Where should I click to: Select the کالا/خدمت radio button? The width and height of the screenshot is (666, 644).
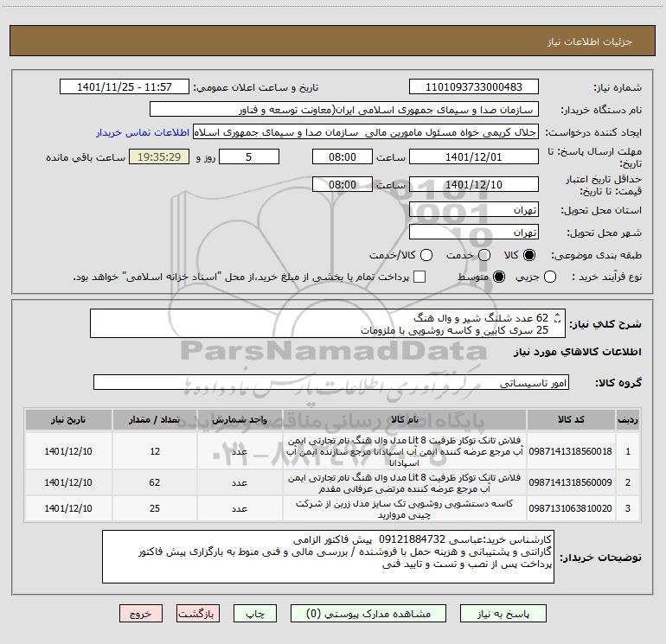click(426, 255)
